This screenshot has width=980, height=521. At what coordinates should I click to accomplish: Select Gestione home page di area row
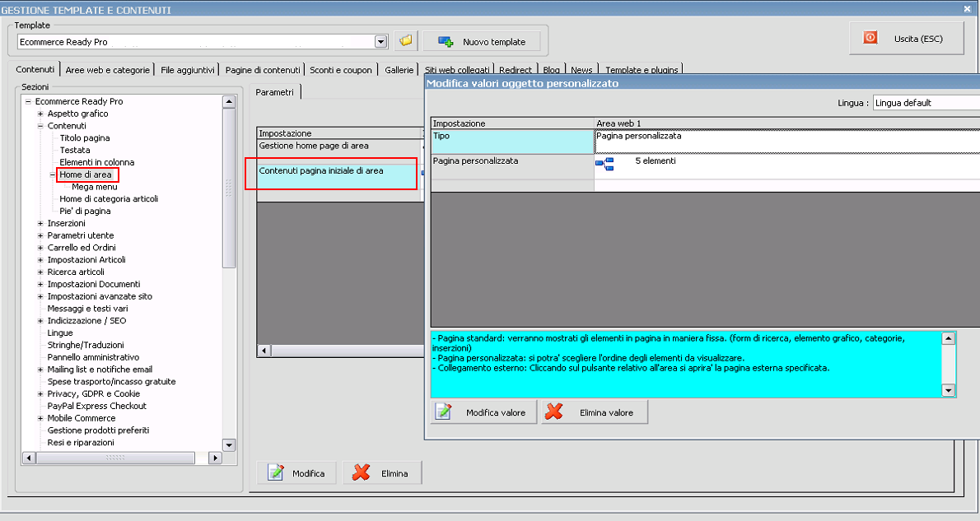tap(338, 151)
